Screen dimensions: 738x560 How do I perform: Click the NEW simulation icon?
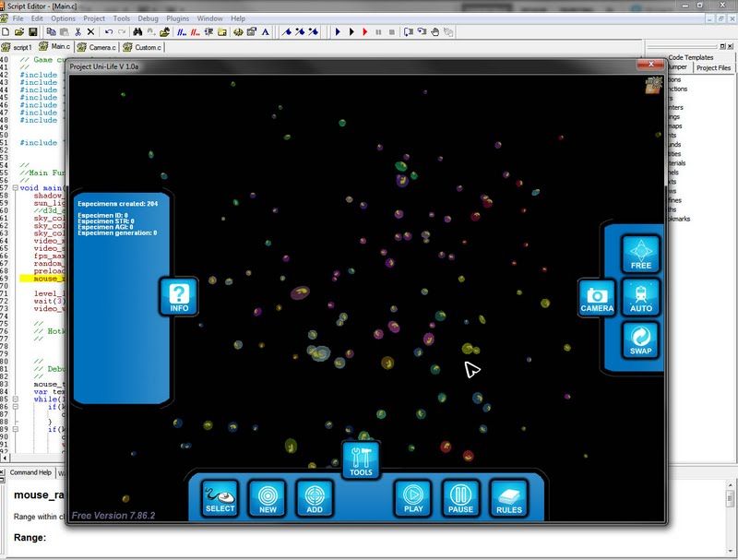(x=268, y=498)
